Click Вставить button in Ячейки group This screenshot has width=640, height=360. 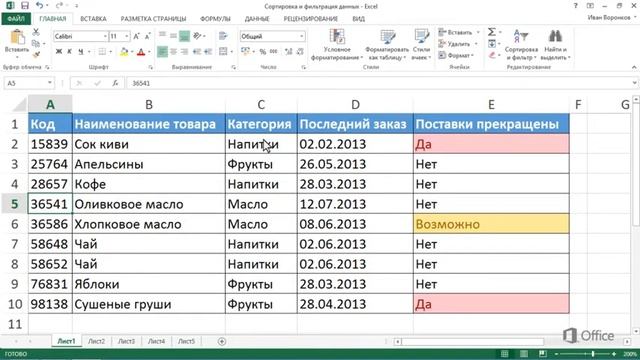459,32
